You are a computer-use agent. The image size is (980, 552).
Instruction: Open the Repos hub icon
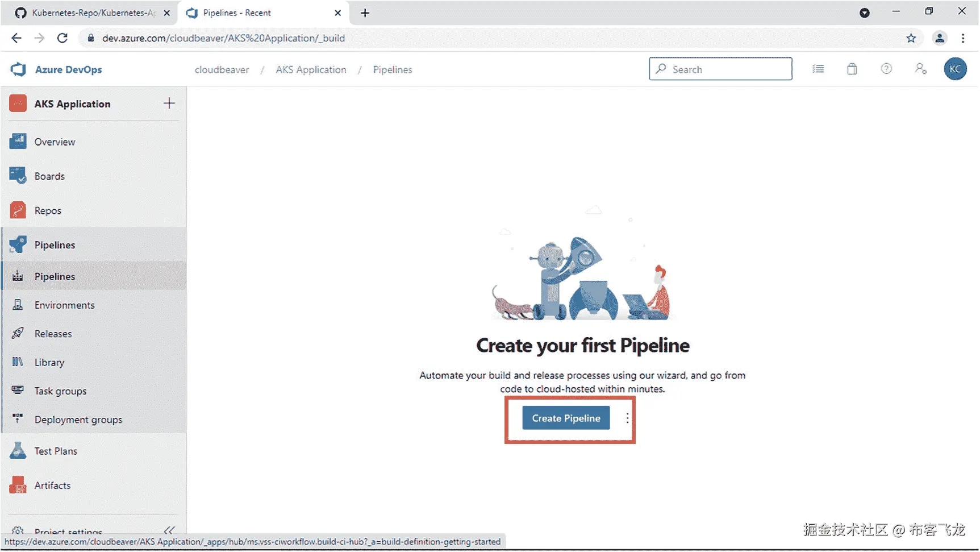pyautogui.click(x=18, y=210)
